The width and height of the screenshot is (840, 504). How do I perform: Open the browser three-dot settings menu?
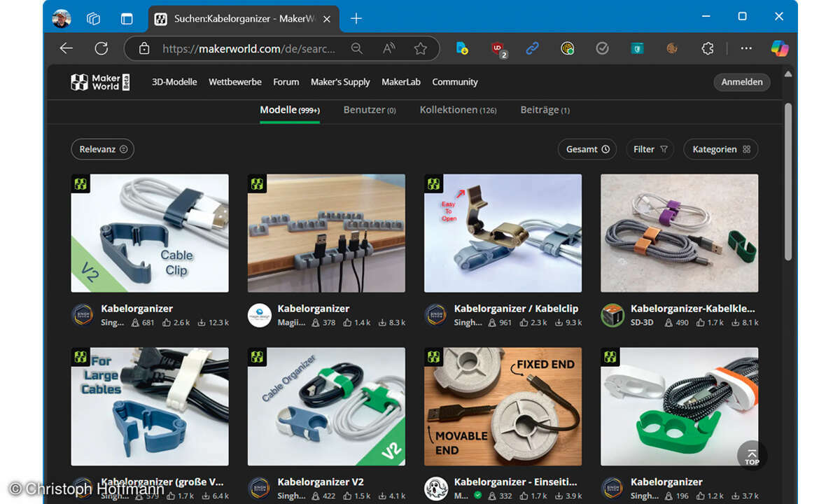pos(746,48)
